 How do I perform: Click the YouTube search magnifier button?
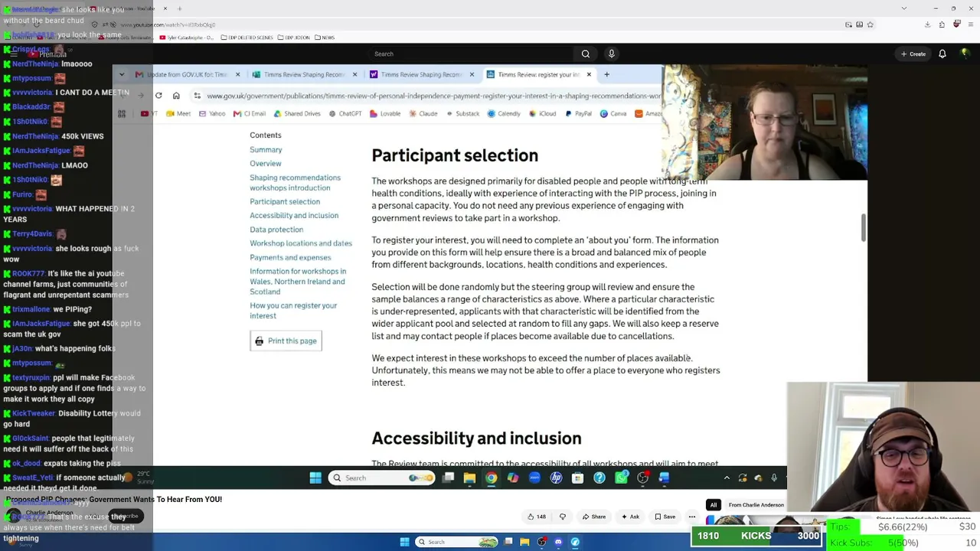pyautogui.click(x=586, y=54)
